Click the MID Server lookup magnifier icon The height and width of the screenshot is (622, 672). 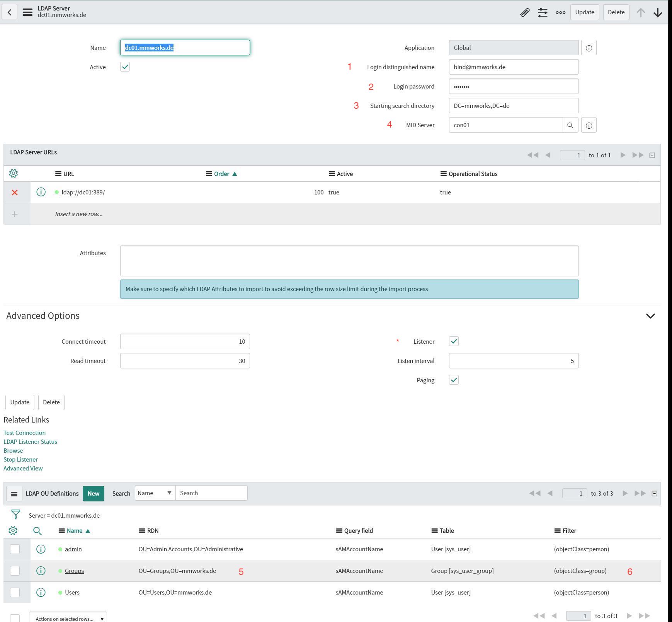click(570, 125)
